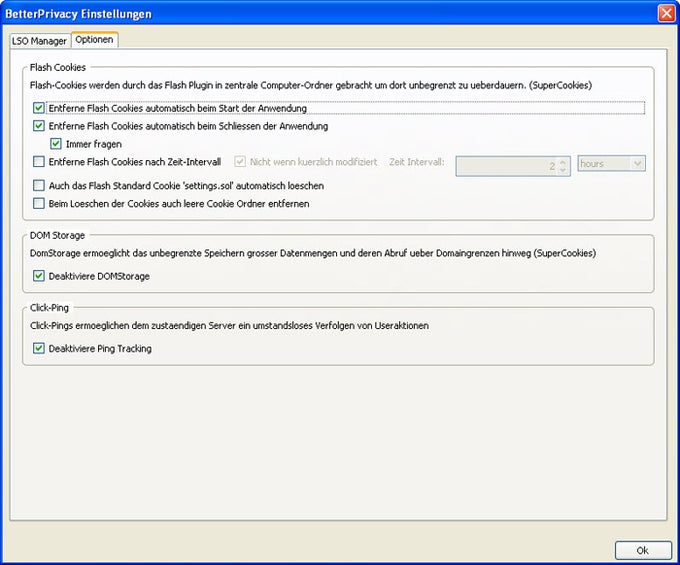Click the Ok button
Screen dimensions: 680x565
(x=643, y=550)
